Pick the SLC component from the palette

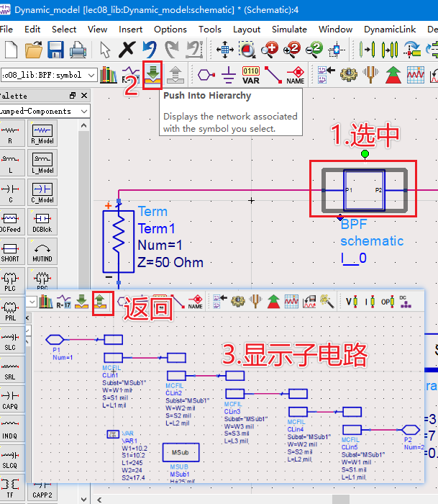pos(11,340)
